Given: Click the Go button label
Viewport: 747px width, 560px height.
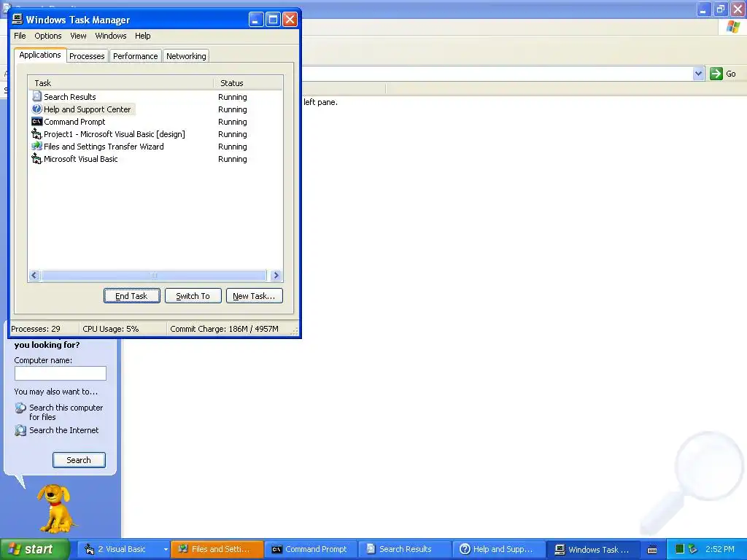Looking at the screenshot, I should click(x=731, y=74).
